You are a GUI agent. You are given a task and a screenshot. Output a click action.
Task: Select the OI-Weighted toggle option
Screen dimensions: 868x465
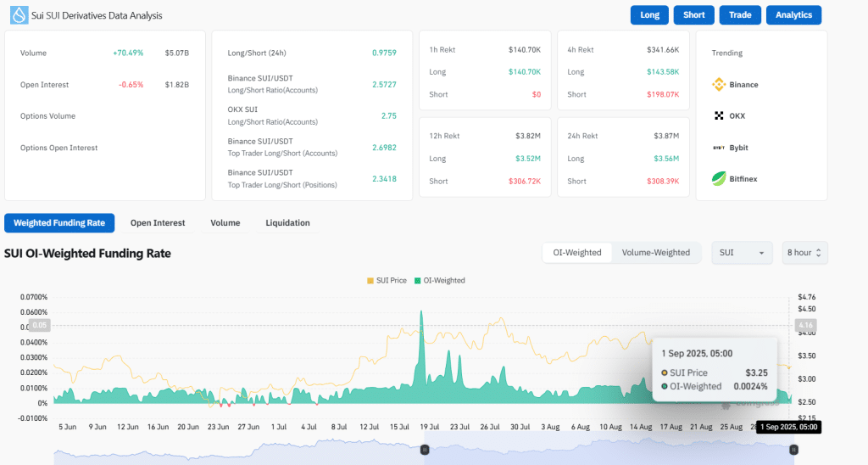[x=576, y=253]
